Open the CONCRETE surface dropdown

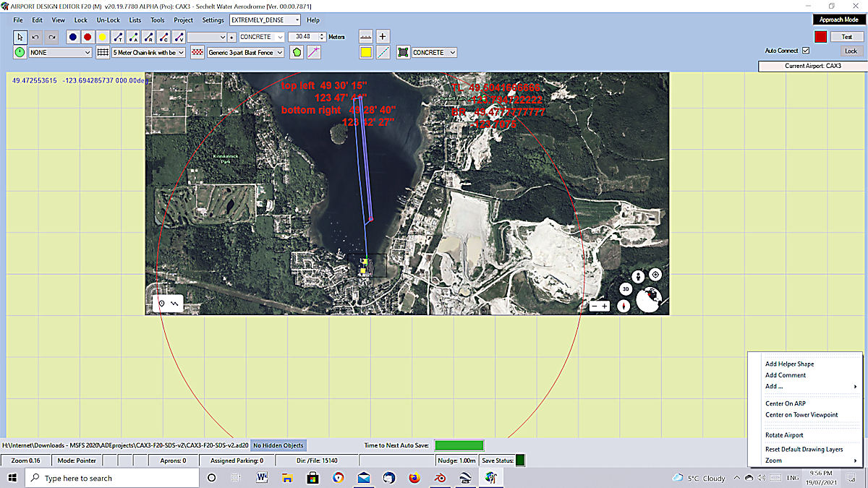261,36
